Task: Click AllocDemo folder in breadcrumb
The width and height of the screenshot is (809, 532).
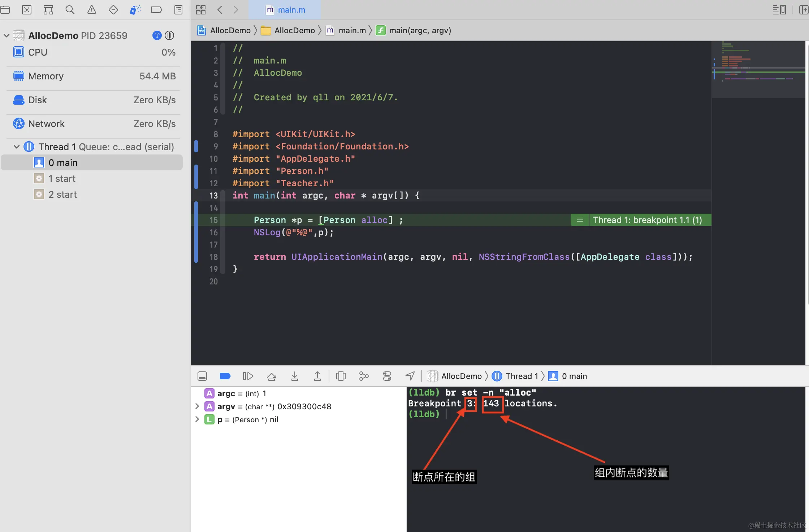Action: tap(288, 30)
